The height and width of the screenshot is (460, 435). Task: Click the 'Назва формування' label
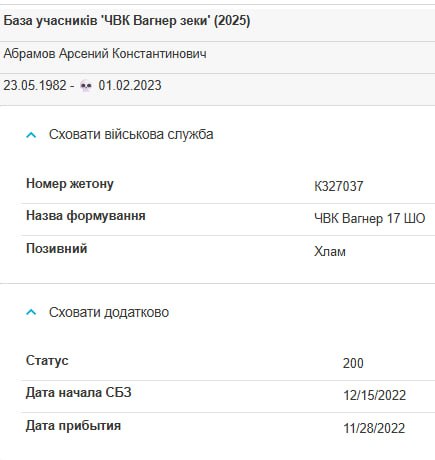click(86, 216)
